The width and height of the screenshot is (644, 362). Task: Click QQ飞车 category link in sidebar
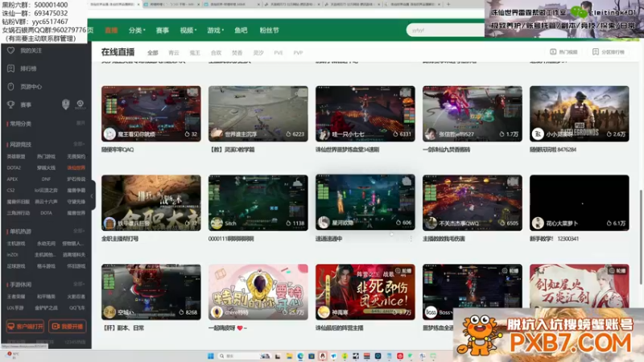pyautogui.click(x=76, y=307)
